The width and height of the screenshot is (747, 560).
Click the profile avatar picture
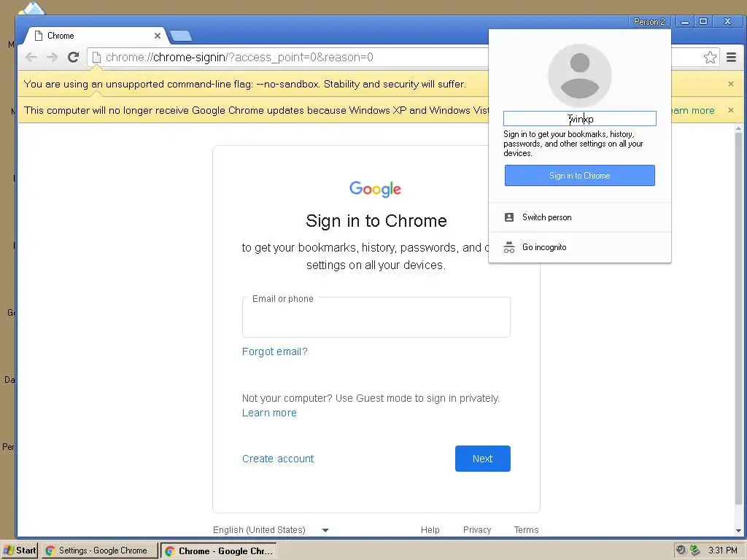click(x=580, y=76)
